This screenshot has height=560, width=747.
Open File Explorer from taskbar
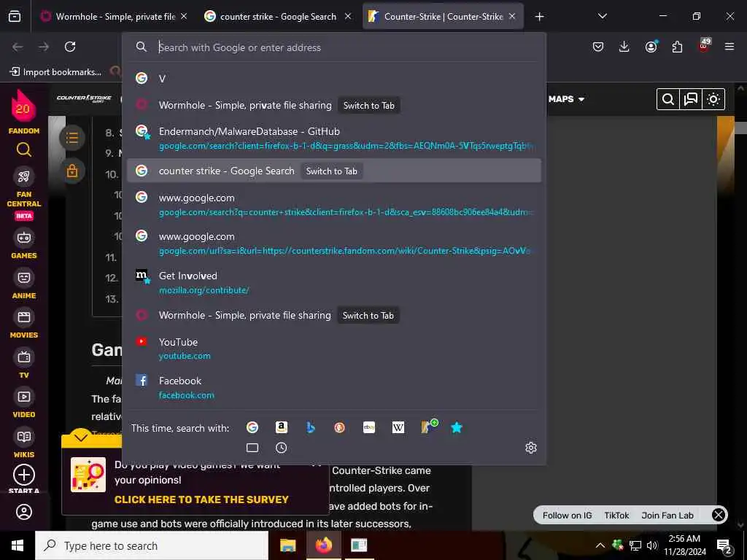(287, 545)
